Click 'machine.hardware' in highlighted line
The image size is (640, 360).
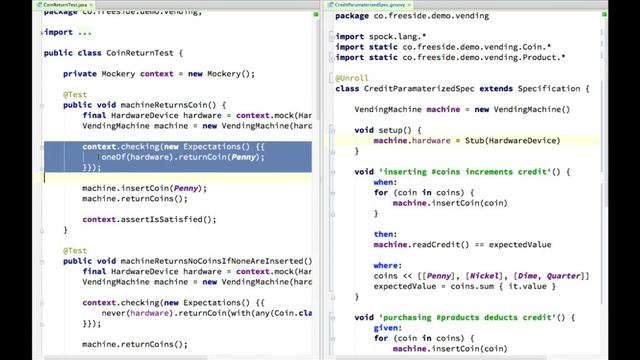412,140
